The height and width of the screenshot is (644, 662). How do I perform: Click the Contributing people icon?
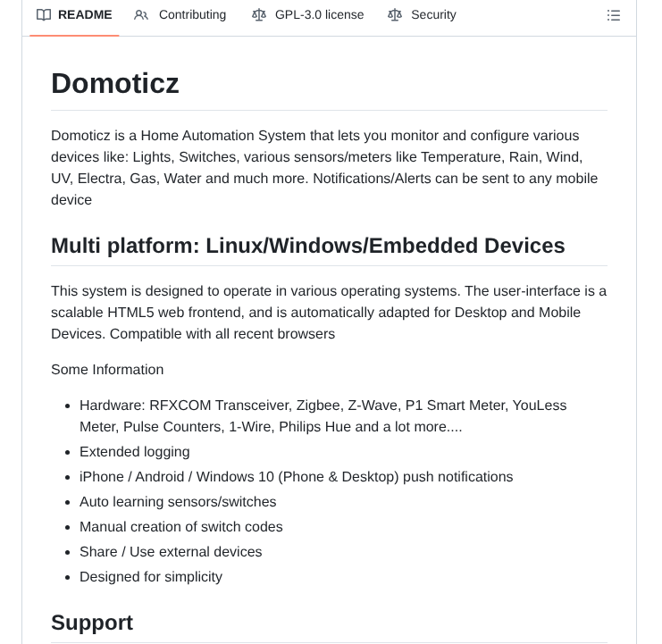[x=141, y=15]
